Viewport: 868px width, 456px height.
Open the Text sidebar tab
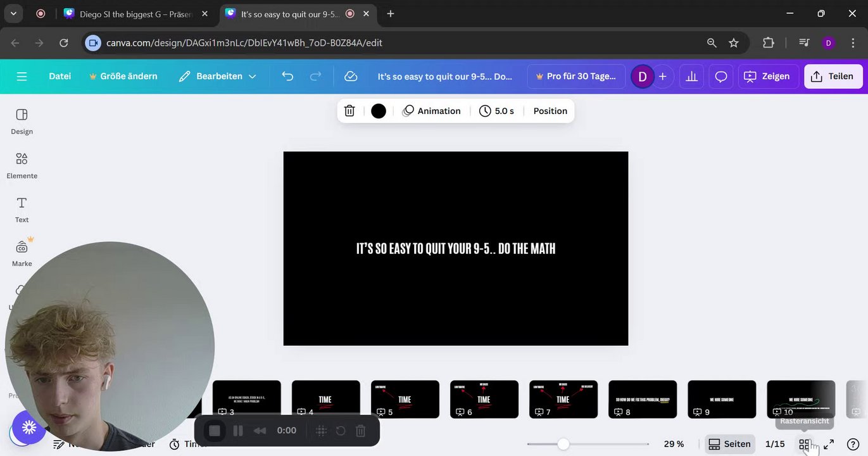click(22, 210)
